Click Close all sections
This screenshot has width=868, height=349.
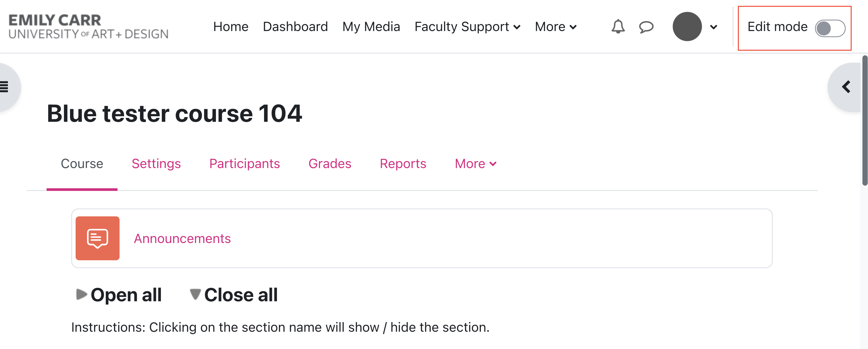pos(234,295)
